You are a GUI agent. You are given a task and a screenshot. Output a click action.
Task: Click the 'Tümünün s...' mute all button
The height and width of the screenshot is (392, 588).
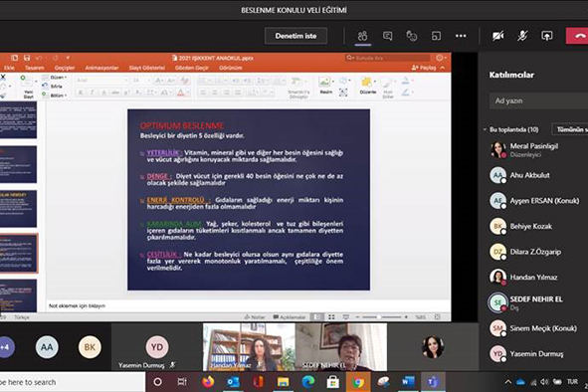point(570,129)
